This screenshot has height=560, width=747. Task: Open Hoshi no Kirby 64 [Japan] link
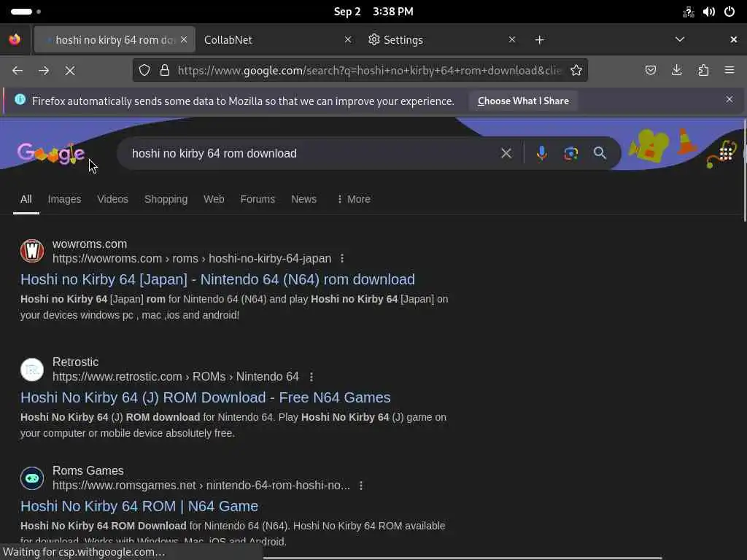(217, 279)
